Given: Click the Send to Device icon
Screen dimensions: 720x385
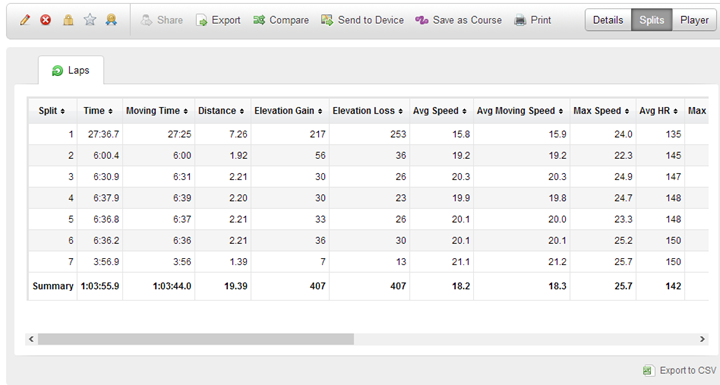Looking at the screenshot, I should 327,20.
